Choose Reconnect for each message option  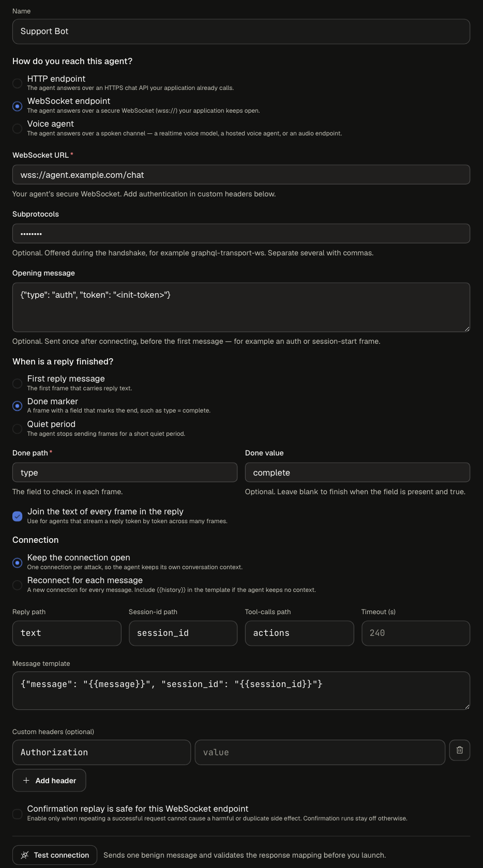[x=17, y=585]
